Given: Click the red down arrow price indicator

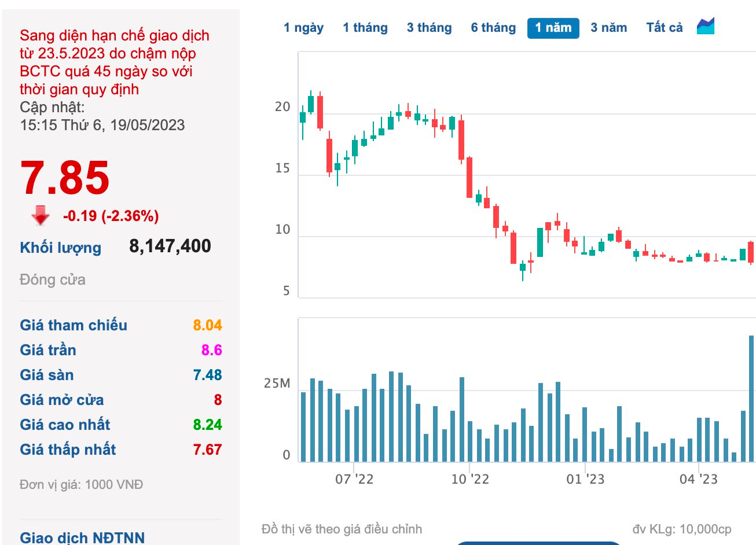Looking at the screenshot, I should click(x=41, y=215).
